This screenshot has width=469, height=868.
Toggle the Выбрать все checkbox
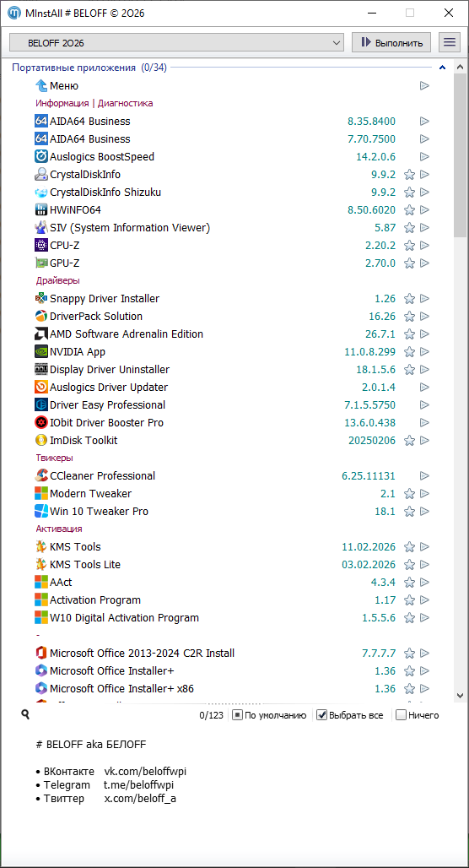click(322, 714)
